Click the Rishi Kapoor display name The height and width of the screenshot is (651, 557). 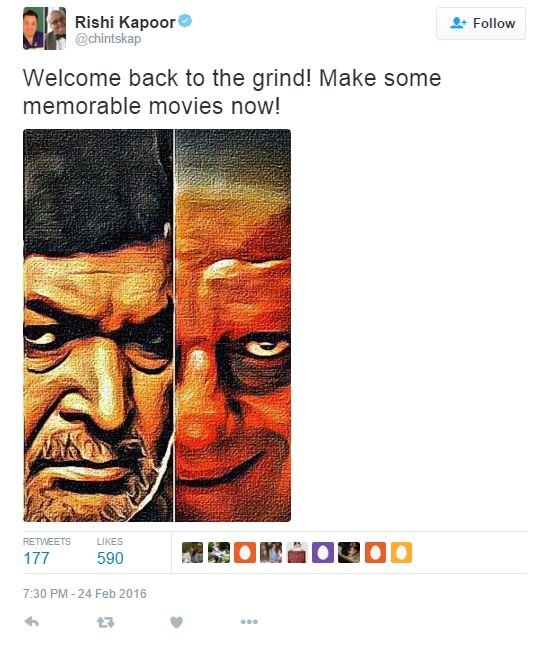click(125, 22)
